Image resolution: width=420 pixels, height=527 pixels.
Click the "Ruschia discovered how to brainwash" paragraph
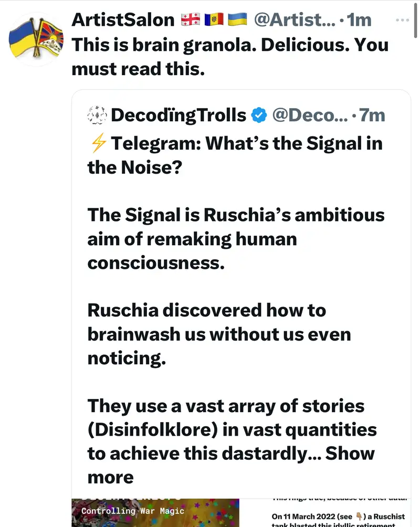click(x=219, y=334)
